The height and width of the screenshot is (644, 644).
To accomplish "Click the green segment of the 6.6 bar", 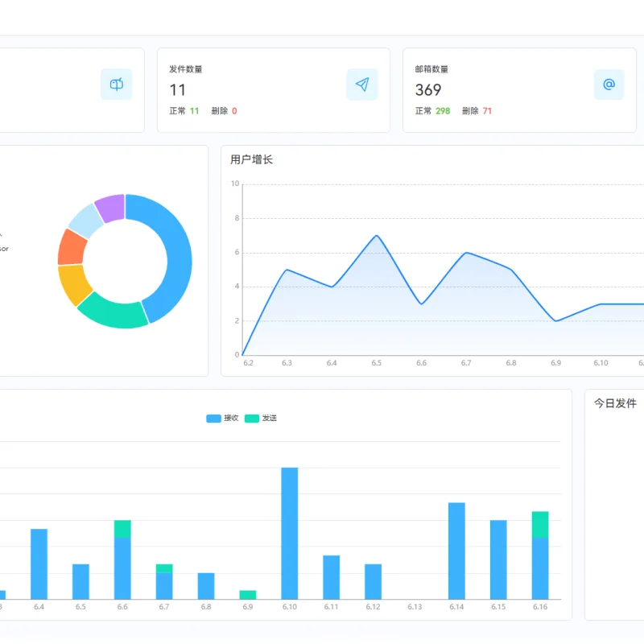I will pos(122,529).
